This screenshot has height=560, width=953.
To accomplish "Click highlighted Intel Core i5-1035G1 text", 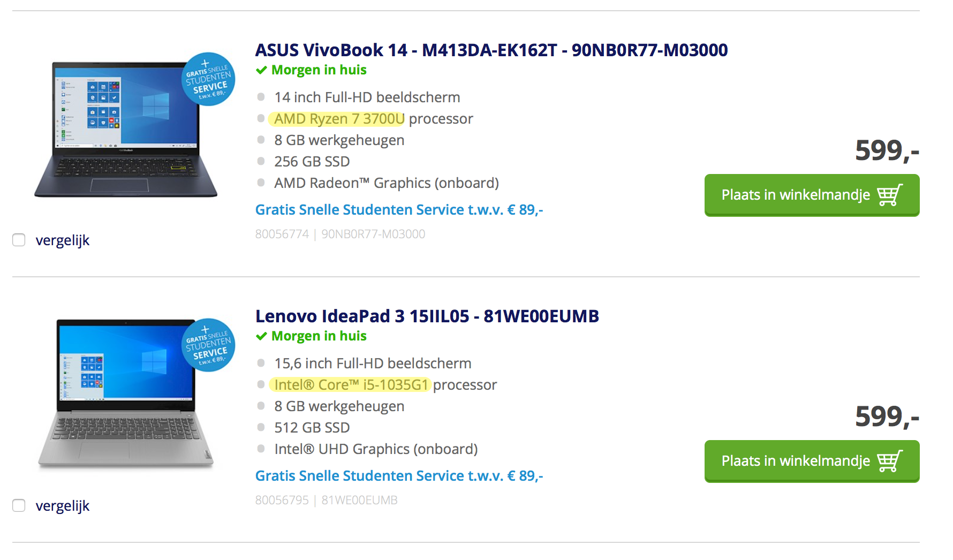I will click(x=351, y=385).
